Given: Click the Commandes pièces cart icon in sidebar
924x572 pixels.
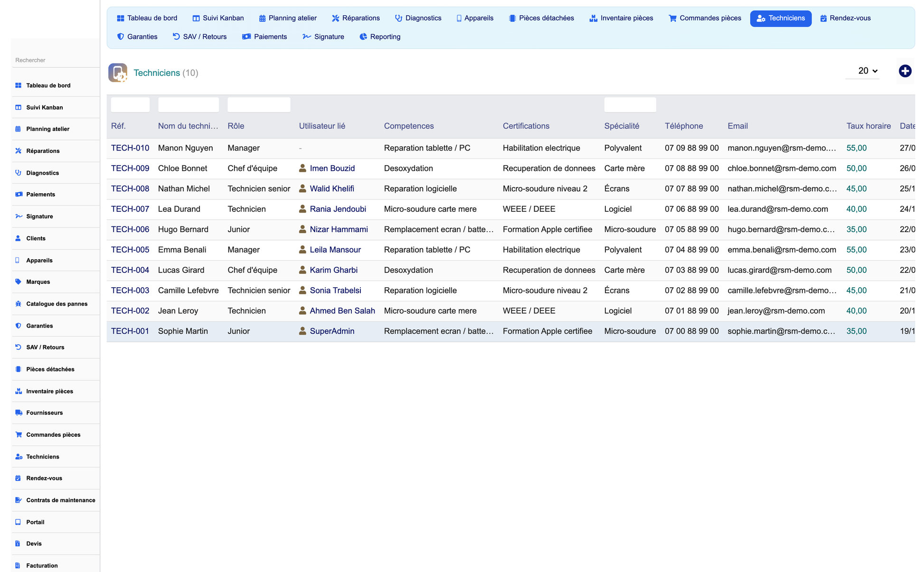Looking at the screenshot, I should tap(19, 434).
